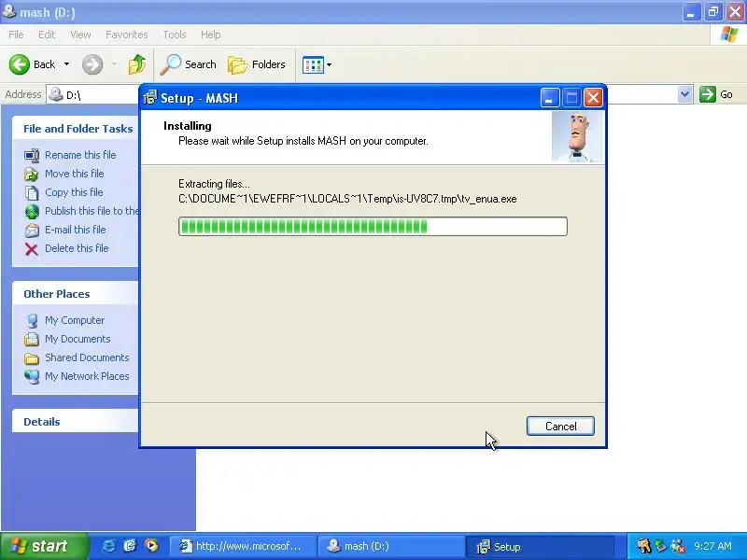Click the Setup wizard title bar icon
747x560 pixels.
(x=150, y=98)
